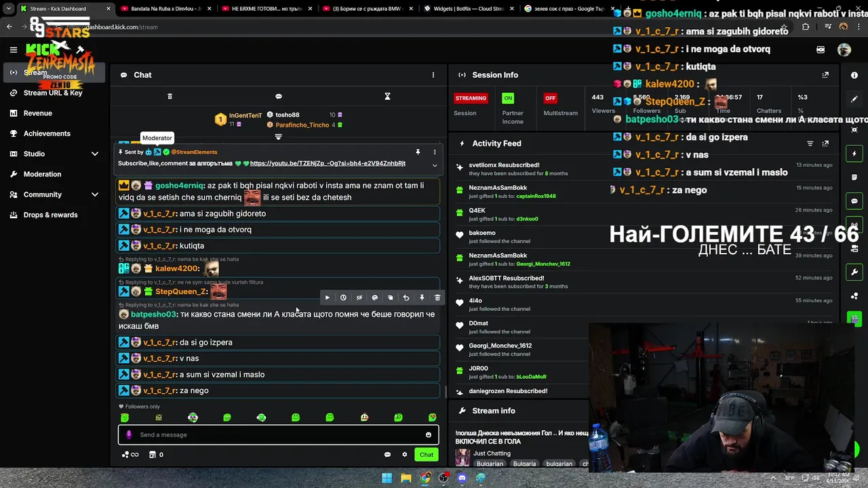Click the crossed-eye hide icon in message toolbar
The image size is (868, 488).
[x=359, y=298]
